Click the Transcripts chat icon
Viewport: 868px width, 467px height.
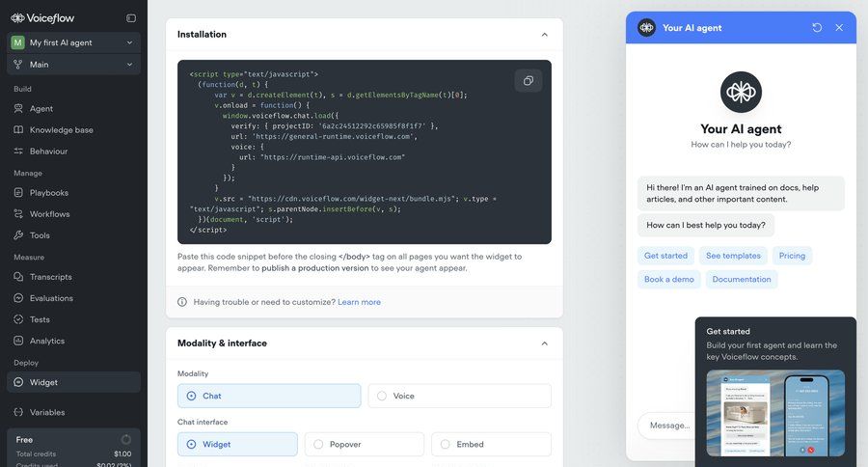click(x=18, y=277)
